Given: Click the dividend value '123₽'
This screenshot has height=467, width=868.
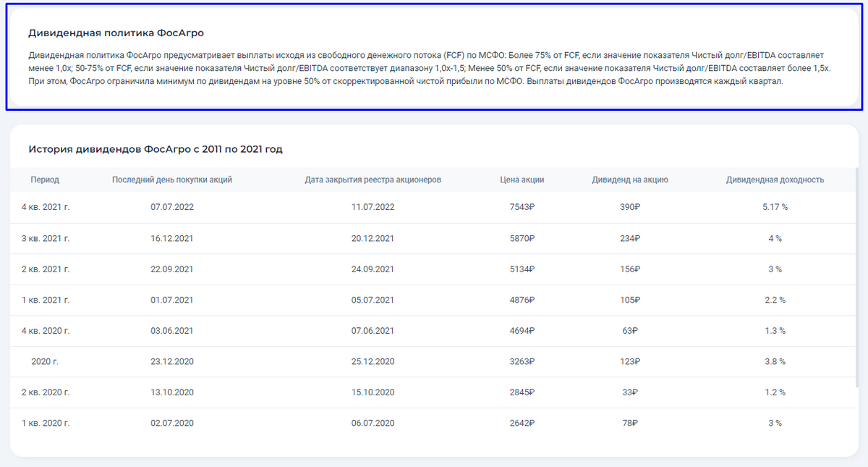Looking at the screenshot, I should click(x=630, y=361).
